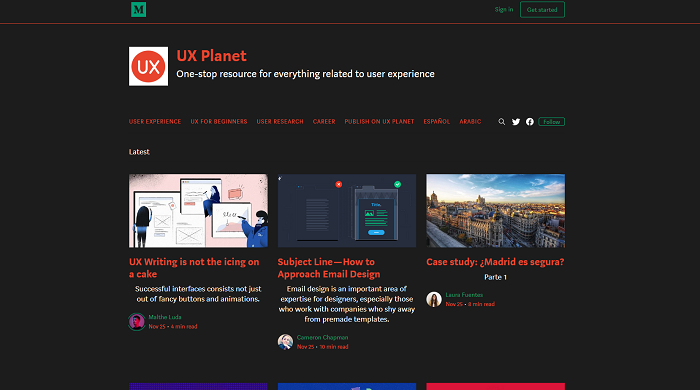Open the Career section
The height and width of the screenshot is (390, 700).
pos(324,121)
